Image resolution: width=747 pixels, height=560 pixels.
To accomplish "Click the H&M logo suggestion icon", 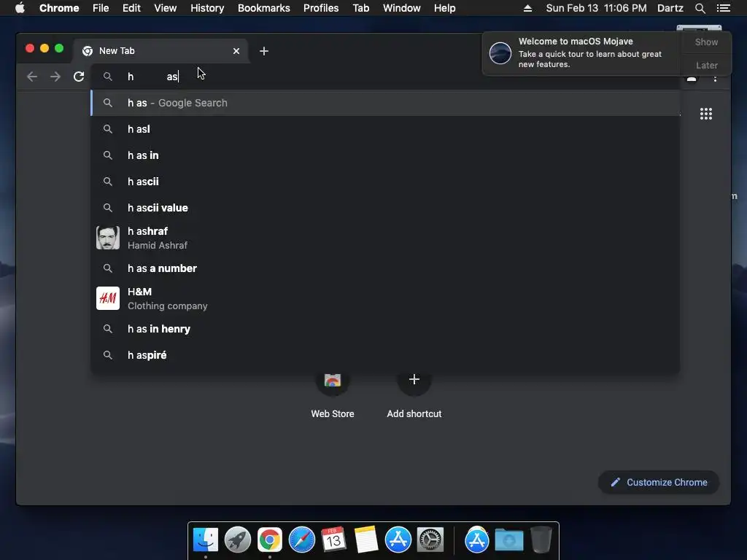I will [x=108, y=298].
